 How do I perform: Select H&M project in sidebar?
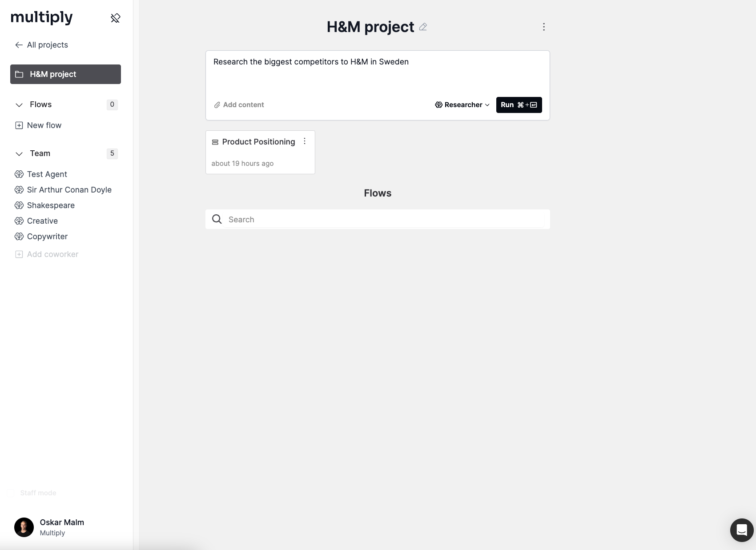(65, 74)
